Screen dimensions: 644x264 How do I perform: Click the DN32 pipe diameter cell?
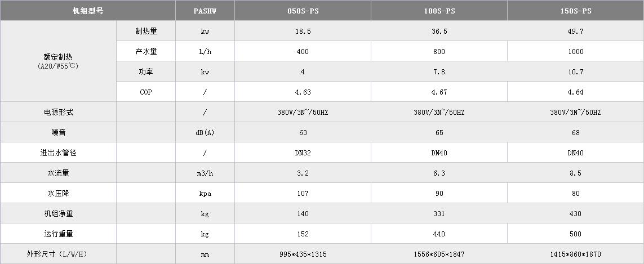pos(303,153)
